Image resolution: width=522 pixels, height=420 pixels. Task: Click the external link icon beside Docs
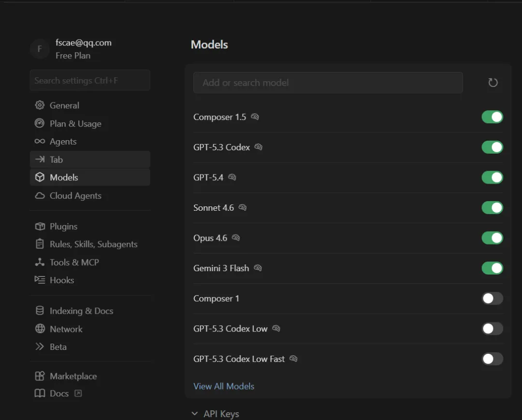(x=78, y=393)
